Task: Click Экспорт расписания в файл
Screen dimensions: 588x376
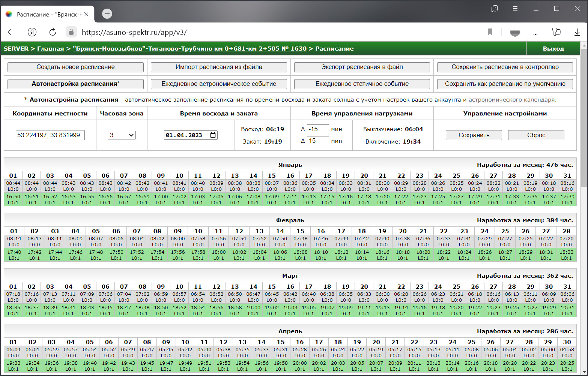Action: (362, 67)
